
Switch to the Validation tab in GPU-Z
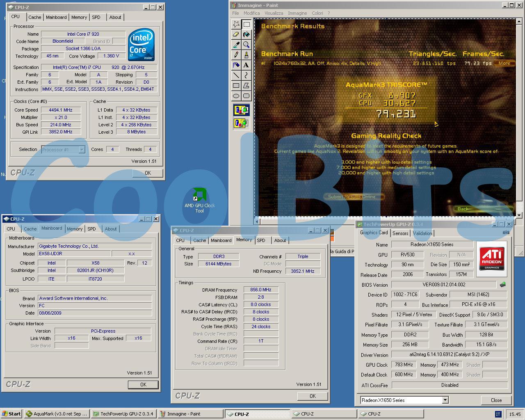[422, 233]
